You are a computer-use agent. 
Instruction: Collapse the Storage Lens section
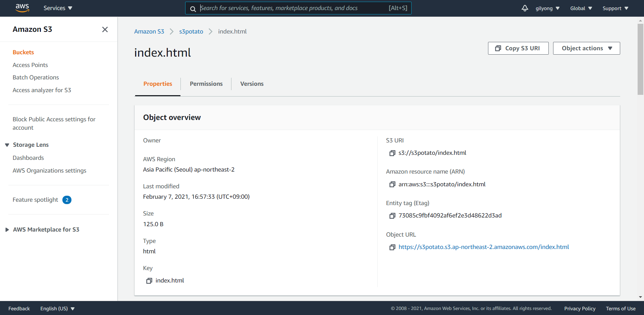click(x=7, y=145)
